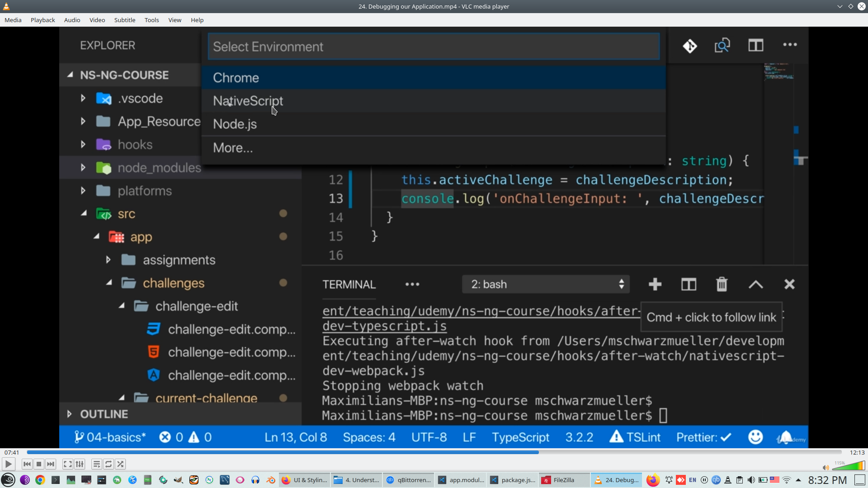The height and width of the screenshot is (488, 868).
Task: Expand the hidden system tray icons
Action: pos(798,480)
